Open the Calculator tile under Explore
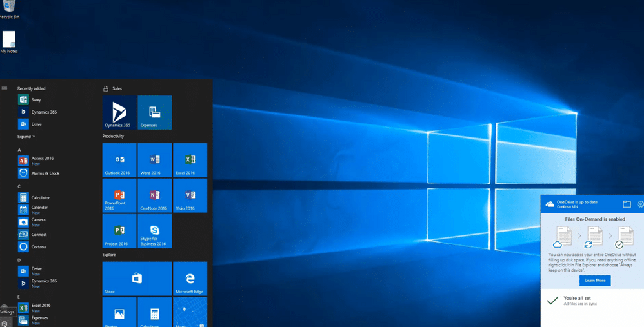Viewport: 644px width, 327px height. tap(154, 312)
